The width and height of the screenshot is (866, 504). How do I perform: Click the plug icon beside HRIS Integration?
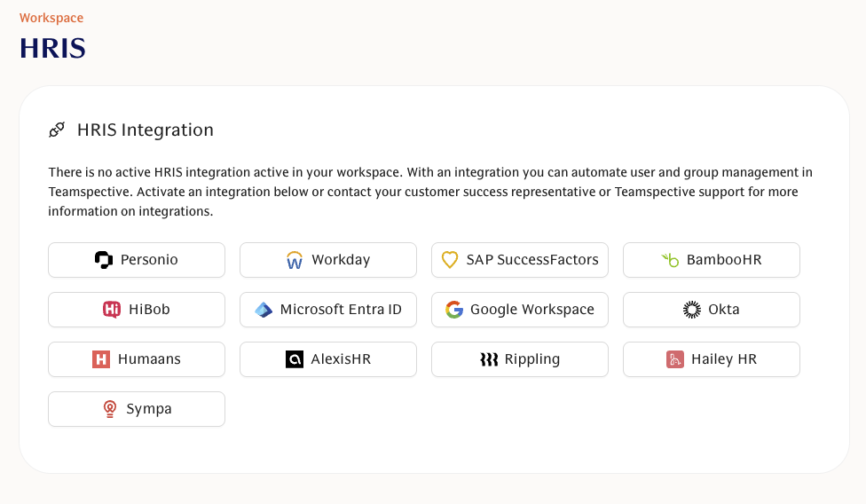click(x=57, y=130)
